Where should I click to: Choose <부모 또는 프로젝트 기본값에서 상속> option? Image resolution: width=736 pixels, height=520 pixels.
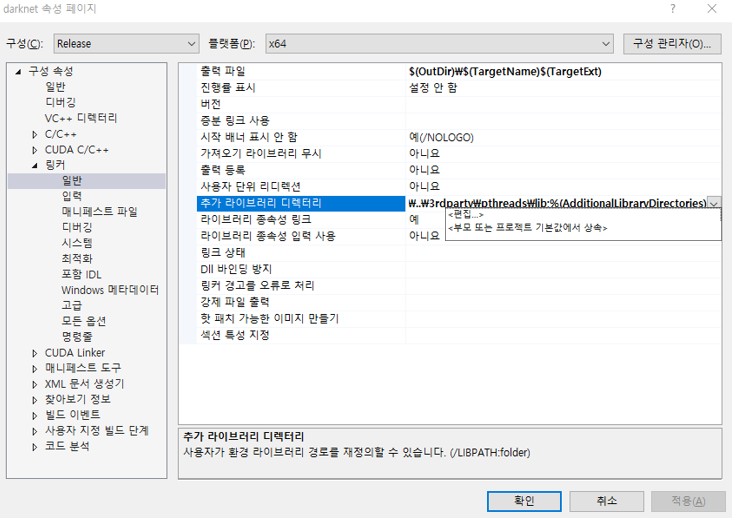click(x=528, y=228)
